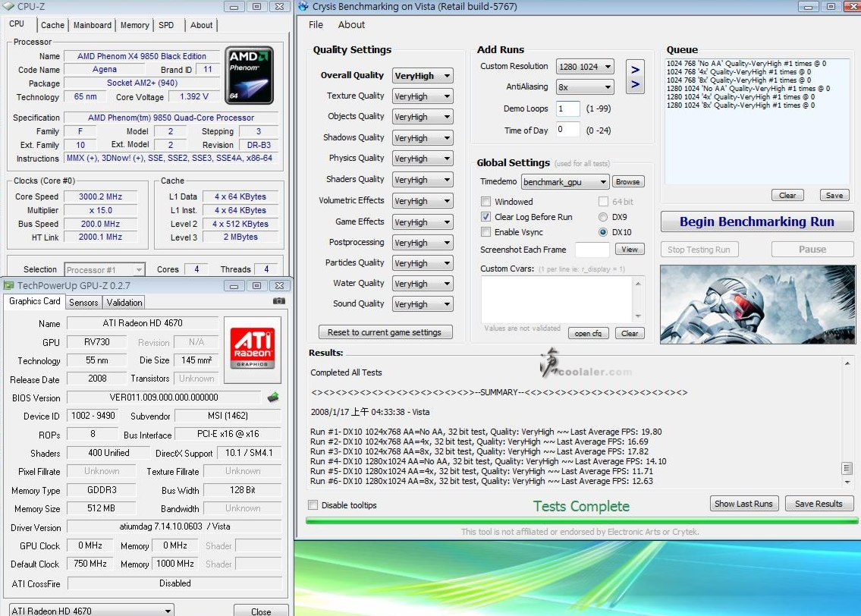The height and width of the screenshot is (616, 861).
Task: Enable Vsync checkbox
Action: point(485,232)
